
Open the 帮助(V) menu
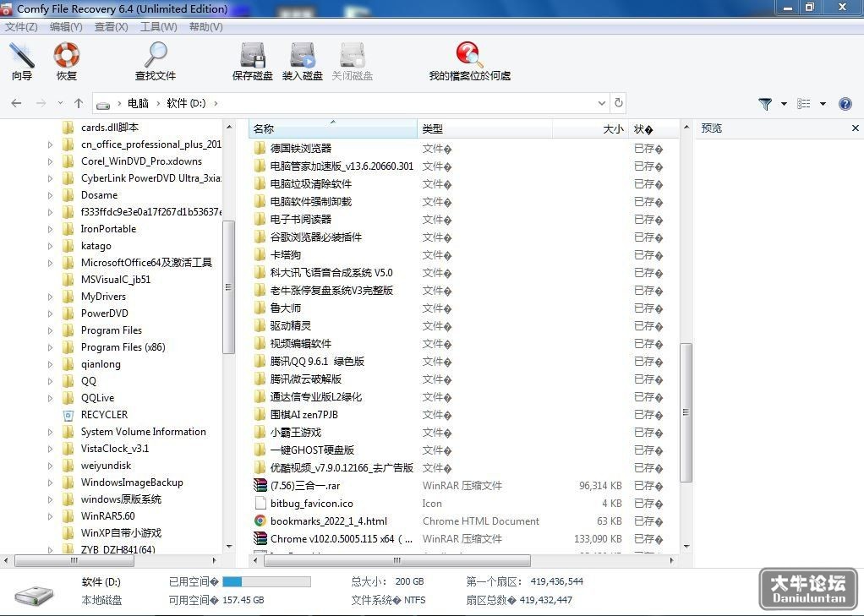click(x=206, y=26)
